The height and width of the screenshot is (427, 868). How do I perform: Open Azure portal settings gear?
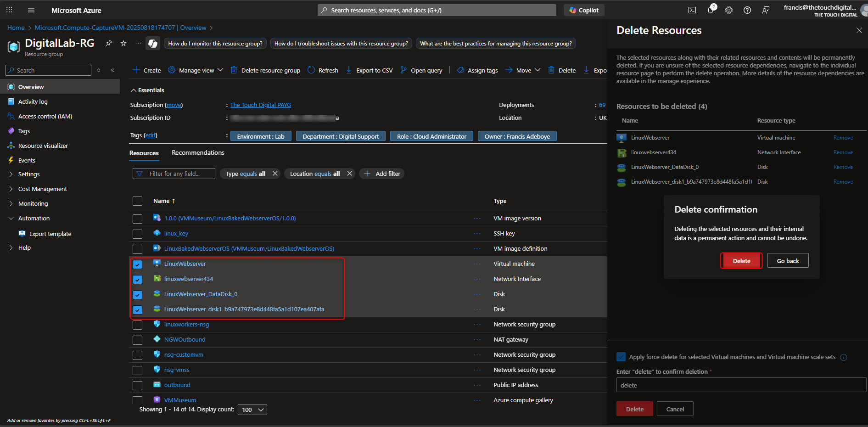728,10
